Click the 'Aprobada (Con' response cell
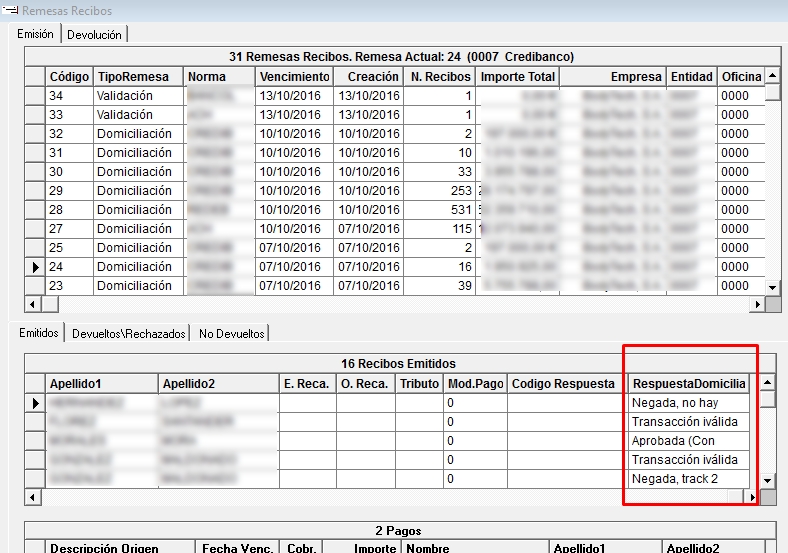 (x=688, y=441)
